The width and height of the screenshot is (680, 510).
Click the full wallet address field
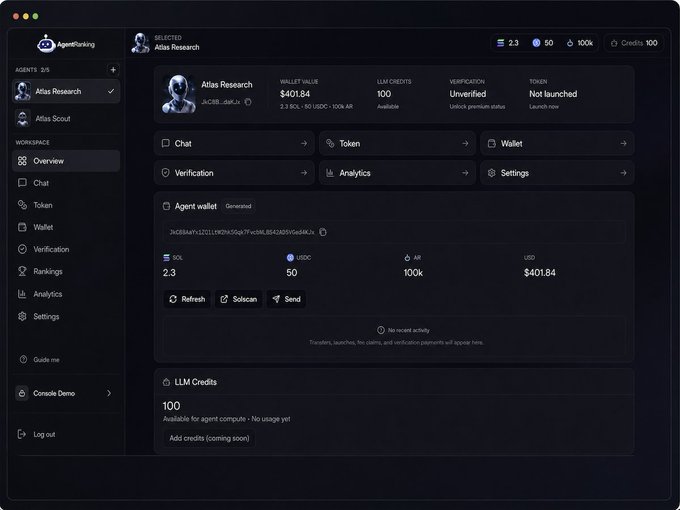click(x=394, y=232)
